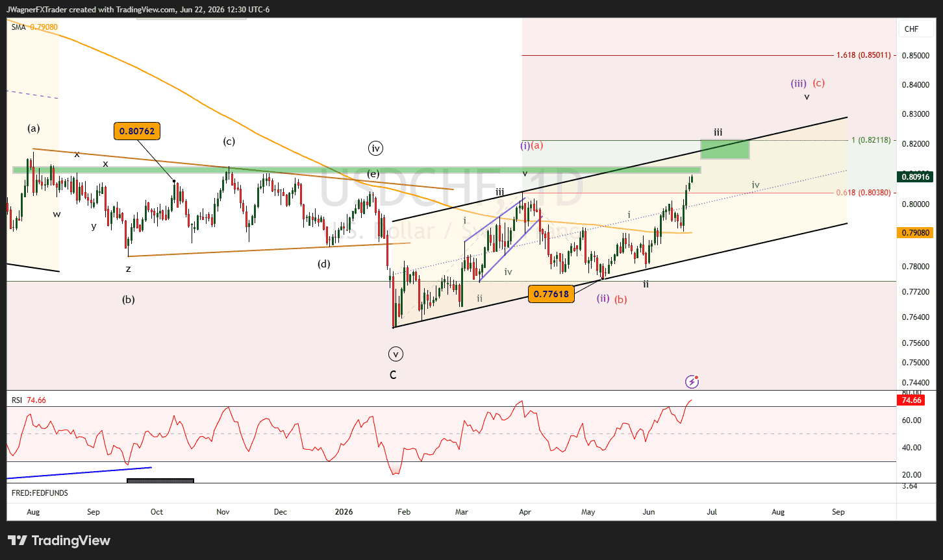Click the FRED:FEDFUNDS pane label

coord(40,493)
